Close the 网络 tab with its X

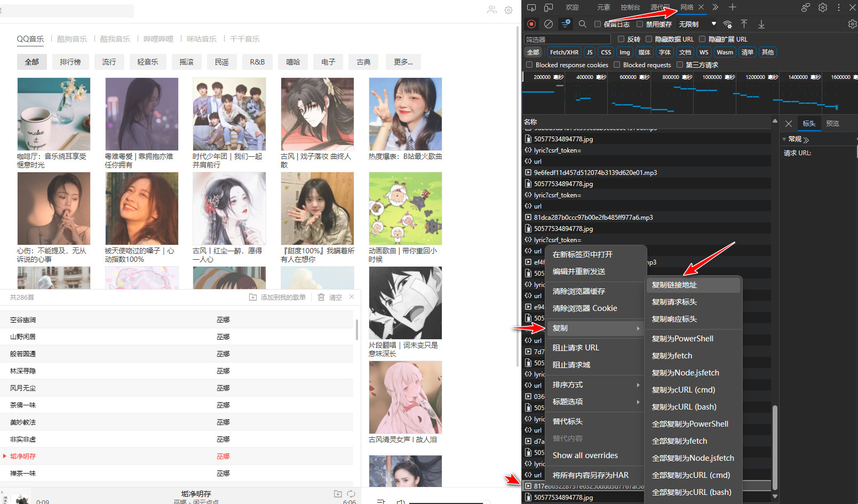click(701, 7)
